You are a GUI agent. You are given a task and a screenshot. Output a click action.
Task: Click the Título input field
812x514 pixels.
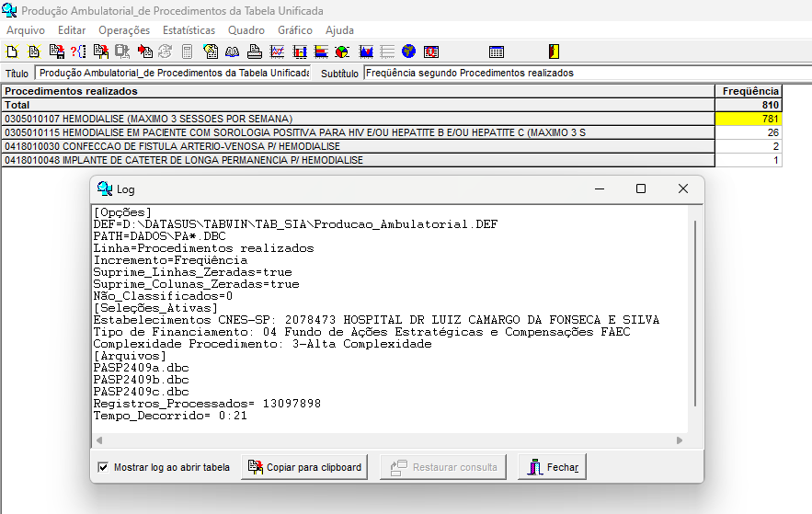[173, 73]
